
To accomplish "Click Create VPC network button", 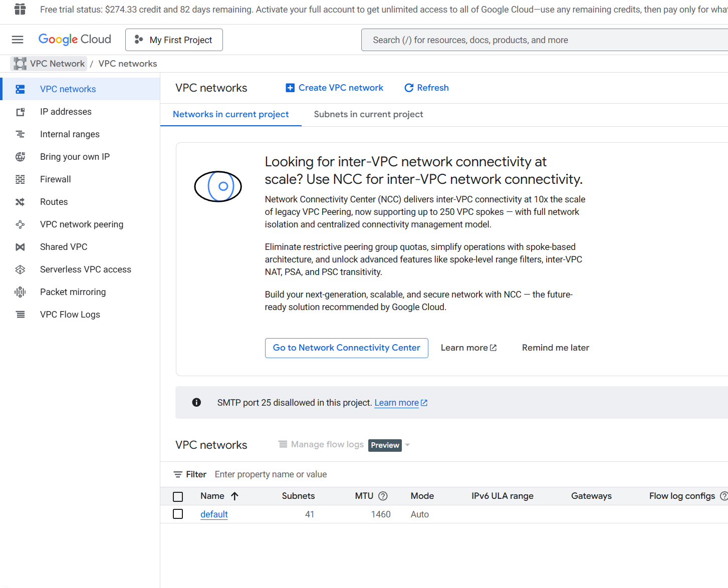I will [334, 88].
